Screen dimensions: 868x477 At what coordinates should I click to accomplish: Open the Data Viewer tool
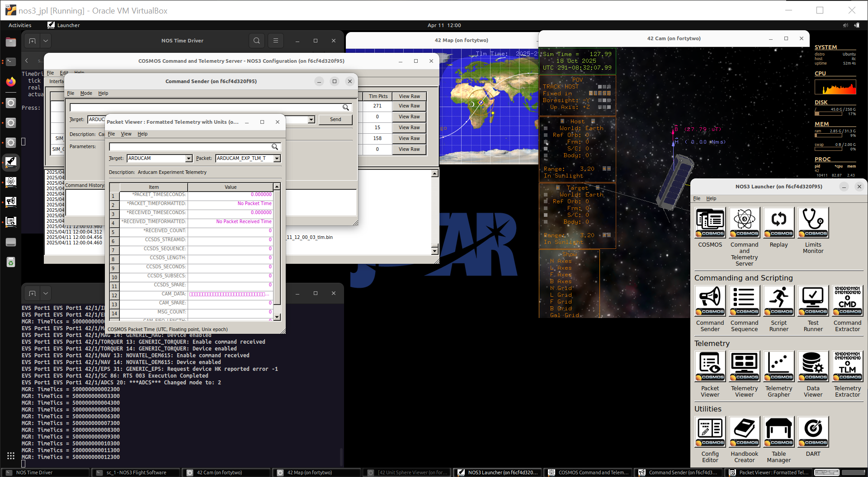tap(813, 366)
